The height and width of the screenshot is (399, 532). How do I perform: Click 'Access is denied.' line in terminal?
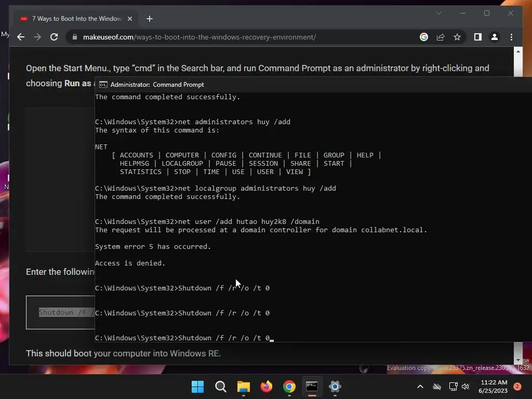pyautogui.click(x=130, y=263)
